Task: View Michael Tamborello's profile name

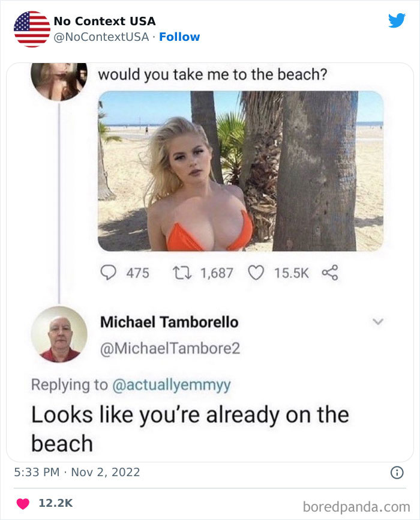Action: coord(169,322)
